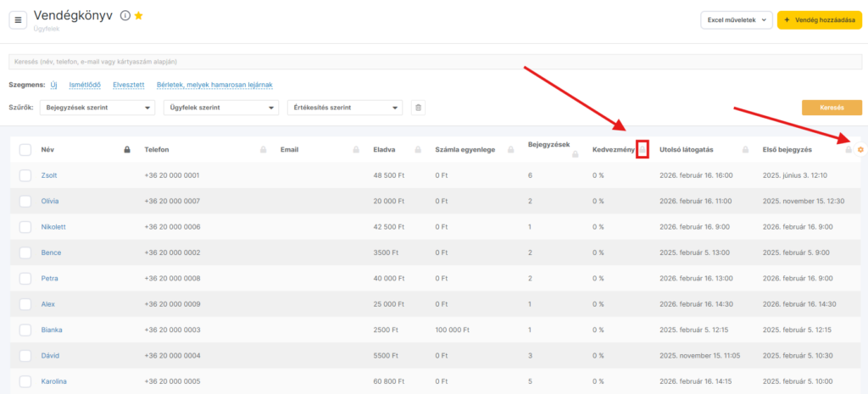Click the Vendég hozzáadása button

click(x=819, y=20)
